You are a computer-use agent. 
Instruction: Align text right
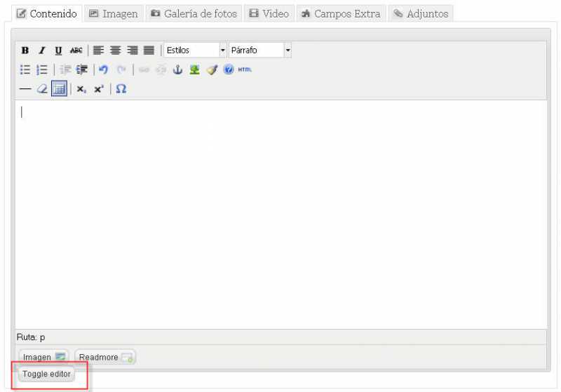point(132,50)
